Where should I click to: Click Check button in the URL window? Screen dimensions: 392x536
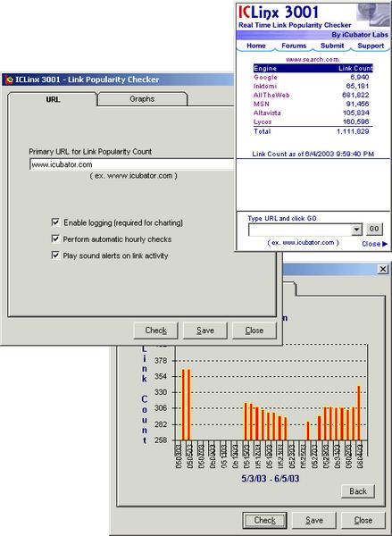(156, 331)
